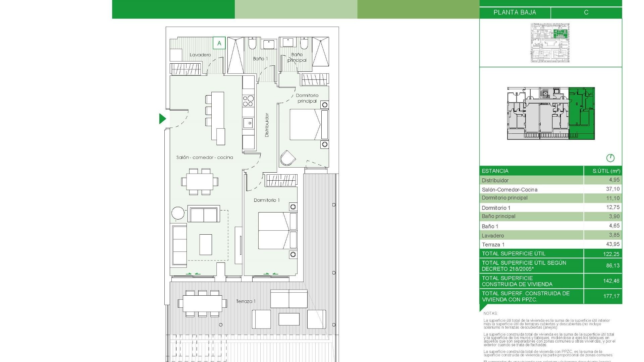Click the cooktop burners icon in kitchen
Image resolution: width=644 pixels, height=362 pixels.
248,101
